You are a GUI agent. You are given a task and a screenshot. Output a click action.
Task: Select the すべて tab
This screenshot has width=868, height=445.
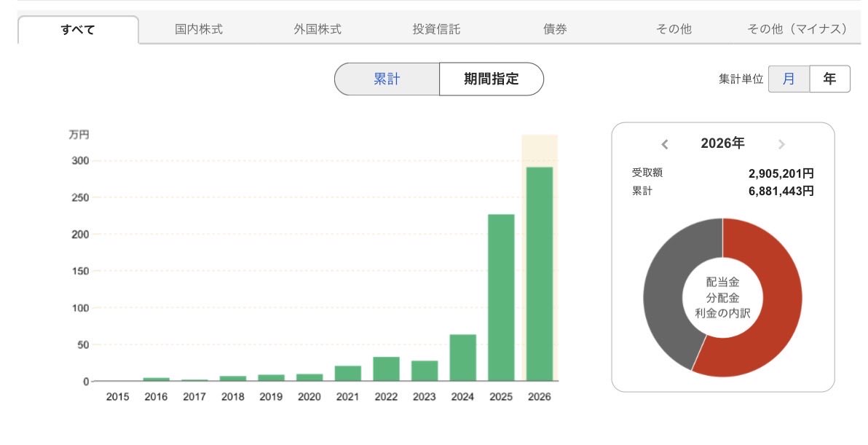point(78,29)
